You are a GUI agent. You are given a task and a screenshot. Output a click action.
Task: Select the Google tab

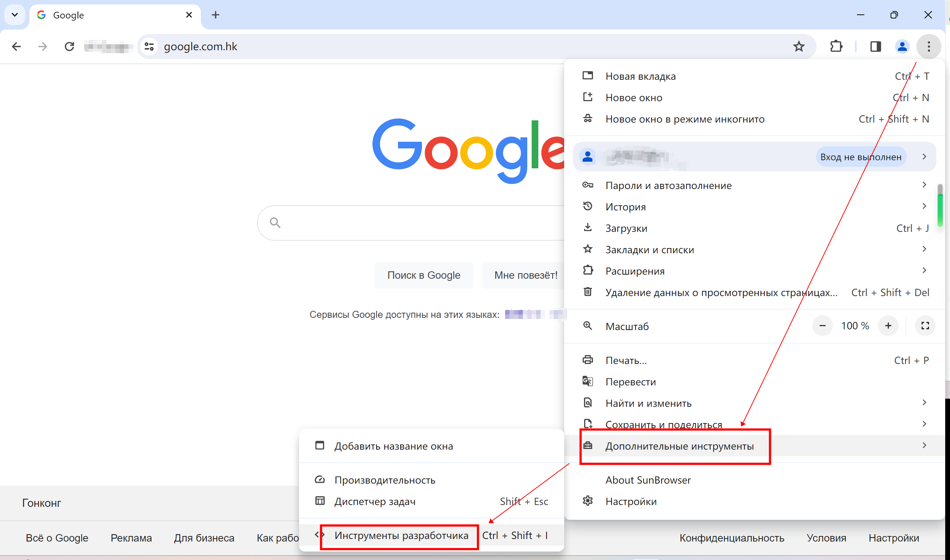tap(115, 15)
